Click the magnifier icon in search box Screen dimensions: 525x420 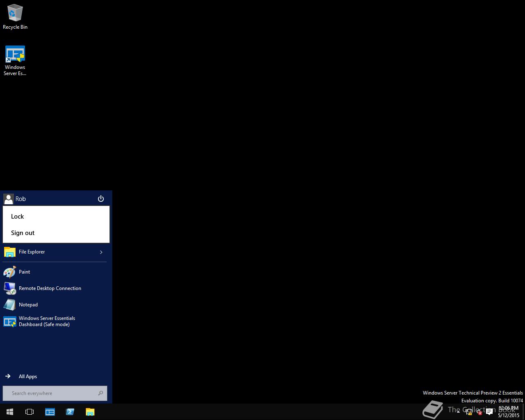[x=100, y=393]
